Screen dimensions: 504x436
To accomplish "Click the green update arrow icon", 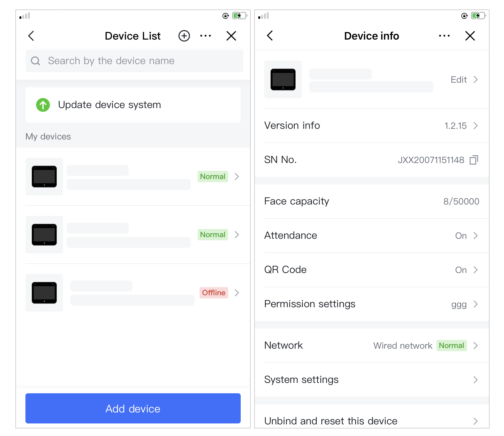I will (x=43, y=105).
